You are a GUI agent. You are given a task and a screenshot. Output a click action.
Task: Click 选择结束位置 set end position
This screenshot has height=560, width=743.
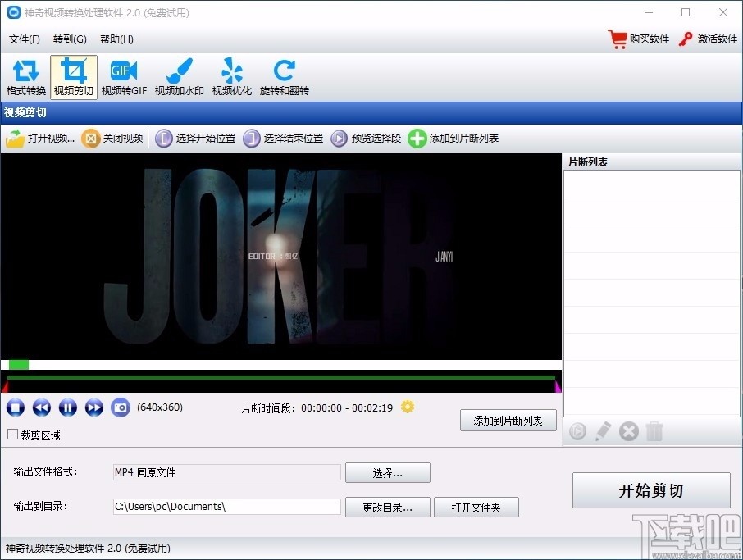(x=283, y=139)
